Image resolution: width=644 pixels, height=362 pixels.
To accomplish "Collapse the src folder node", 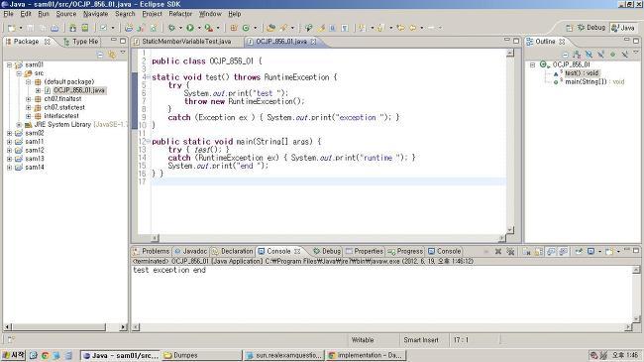I will 19,73.
